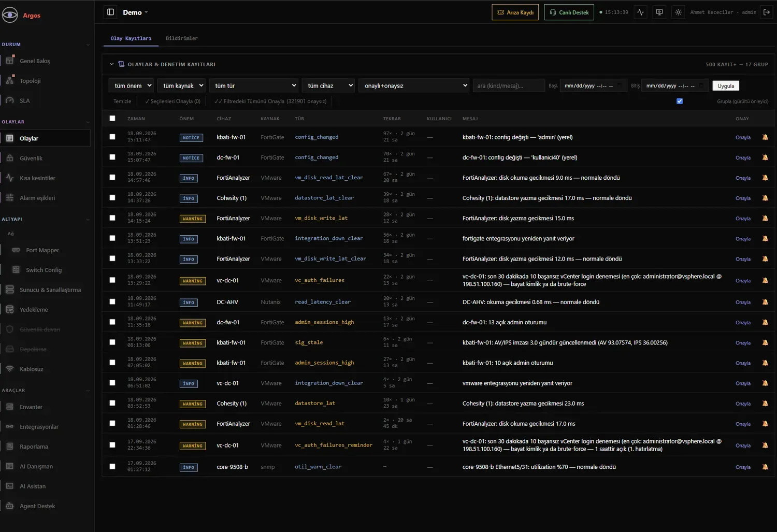
Task: Check the select-all checkbox in table header
Action: tap(112, 118)
